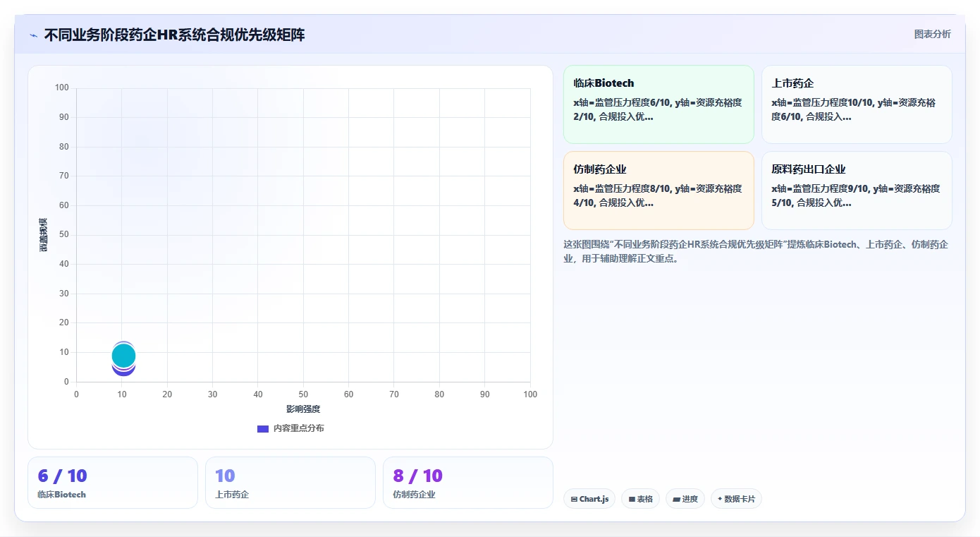Screen dimensions: 980x537
Task: Click the 数据卡片 tag chip
Action: [x=736, y=499]
